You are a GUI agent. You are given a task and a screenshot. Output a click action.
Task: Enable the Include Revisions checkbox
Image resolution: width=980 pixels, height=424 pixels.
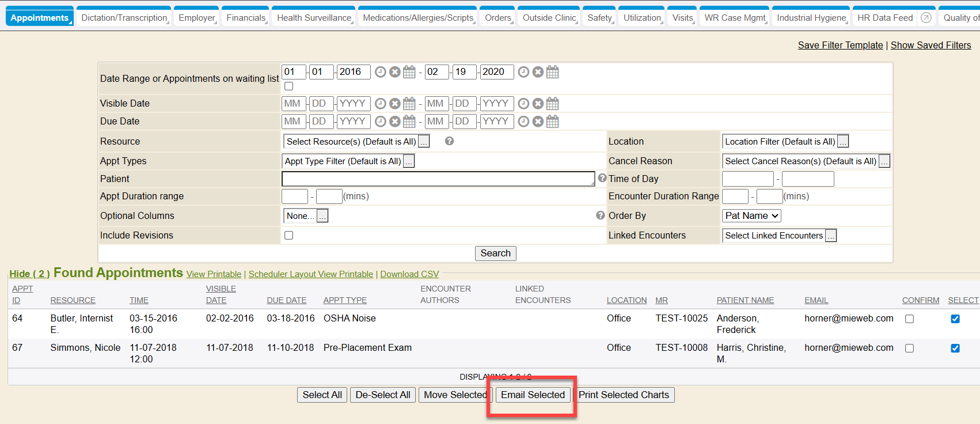(x=289, y=236)
